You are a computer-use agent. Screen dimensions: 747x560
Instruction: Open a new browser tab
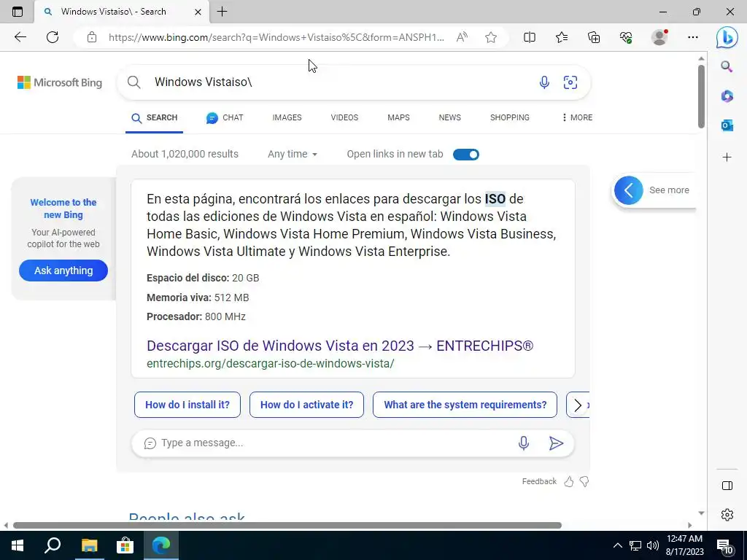tap(222, 12)
